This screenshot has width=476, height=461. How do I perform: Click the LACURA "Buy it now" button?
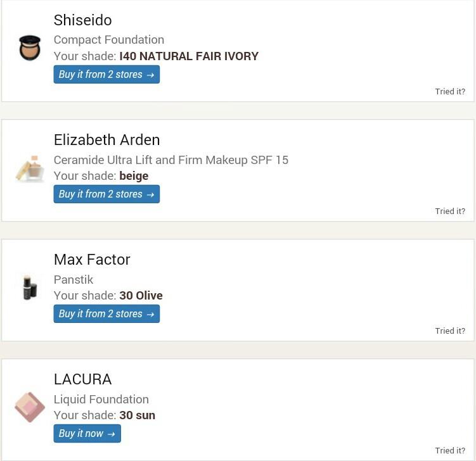pos(87,434)
